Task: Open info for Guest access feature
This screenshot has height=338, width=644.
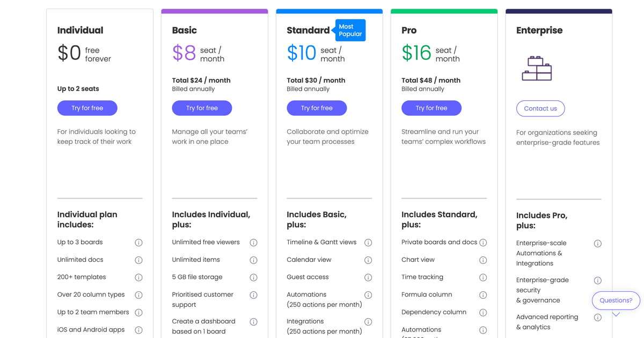Action: (x=368, y=277)
